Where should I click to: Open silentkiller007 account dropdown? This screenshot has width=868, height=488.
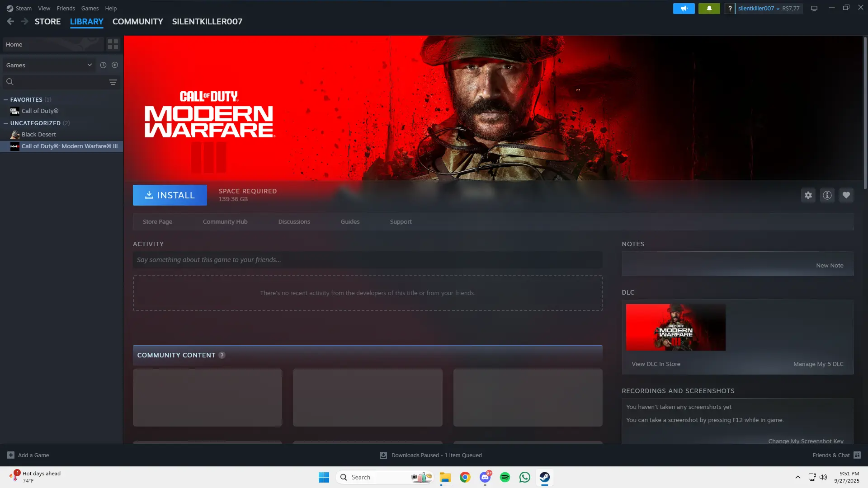[759, 8]
